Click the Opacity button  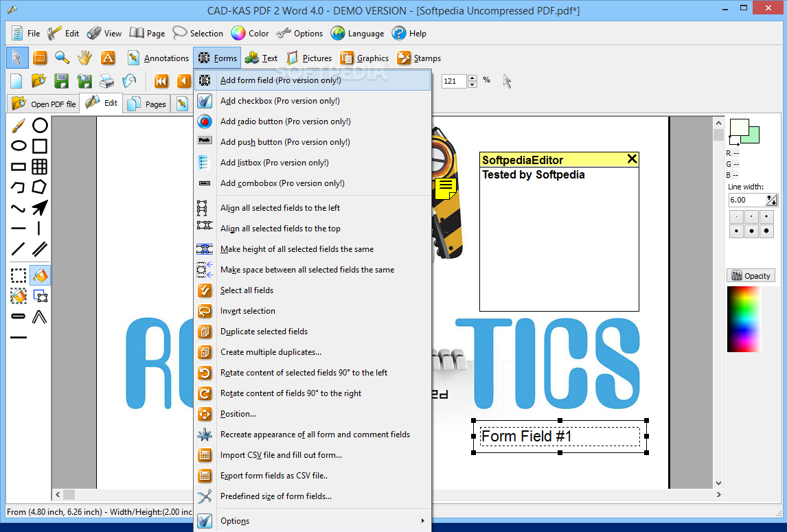(x=751, y=275)
